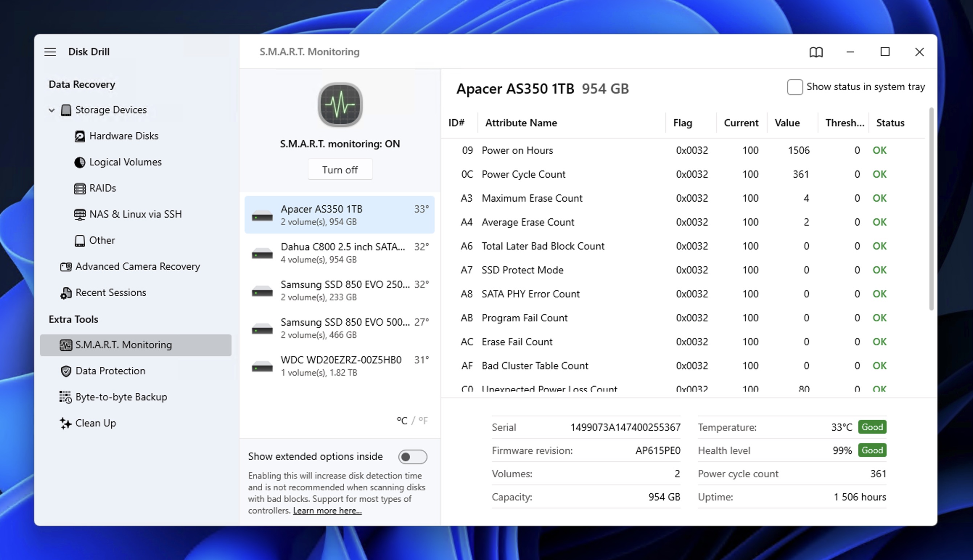Switch temperature display to Fahrenheit
Image resolution: width=973 pixels, height=560 pixels.
(x=424, y=420)
